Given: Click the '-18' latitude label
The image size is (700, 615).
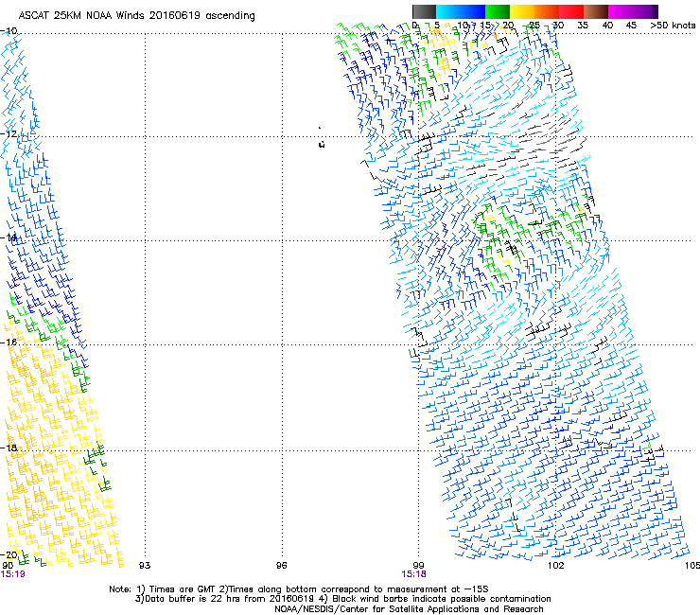Looking at the screenshot, I should [9, 448].
